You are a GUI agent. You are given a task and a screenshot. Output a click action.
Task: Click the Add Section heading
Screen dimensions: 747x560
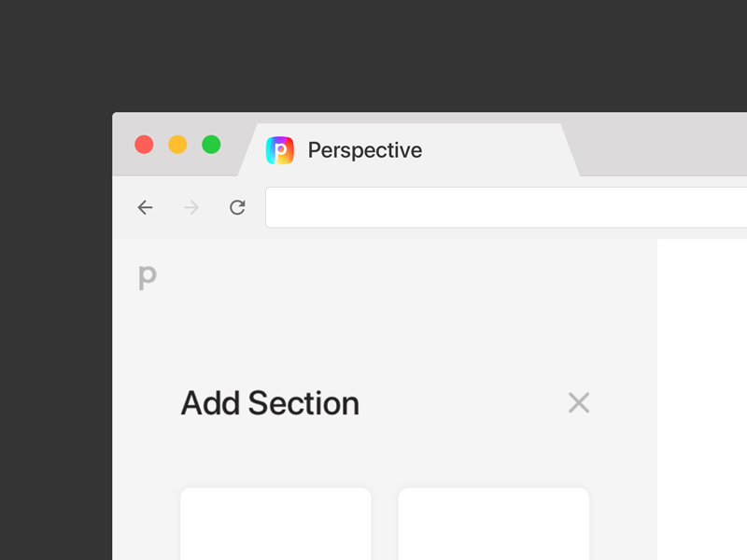[270, 403]
